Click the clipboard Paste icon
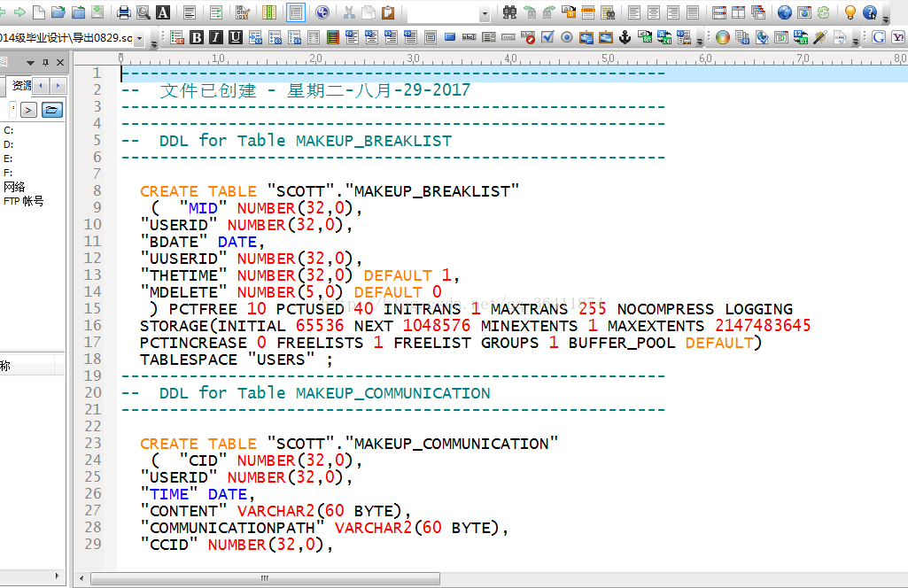908x588 pixels. (388, 12)
